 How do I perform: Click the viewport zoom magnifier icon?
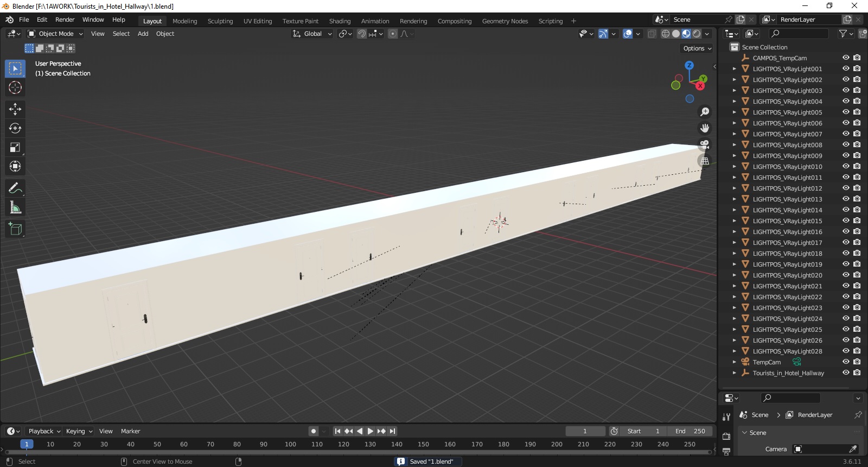pos(705,112)
